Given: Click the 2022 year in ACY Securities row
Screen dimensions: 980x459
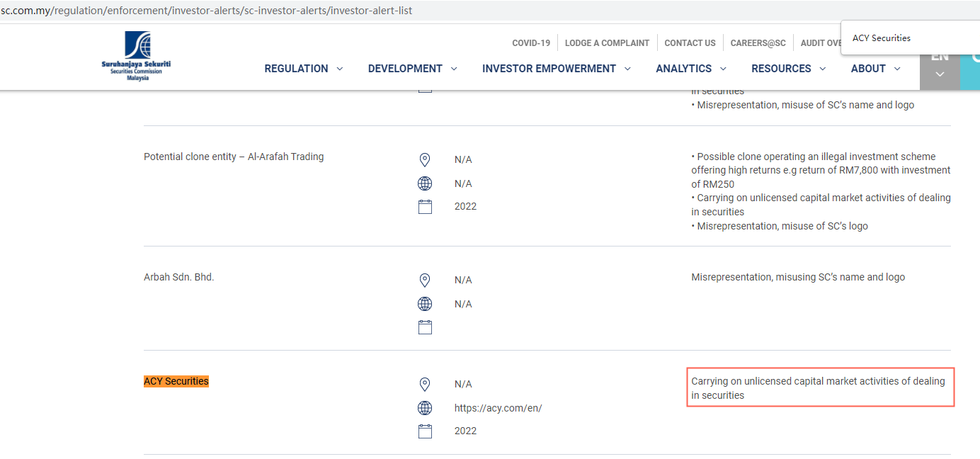Looking at the screenshot, I should [465, 431].
